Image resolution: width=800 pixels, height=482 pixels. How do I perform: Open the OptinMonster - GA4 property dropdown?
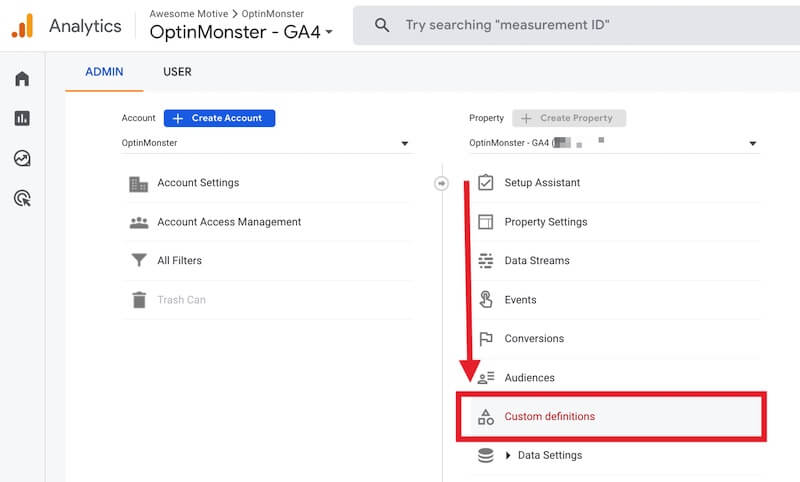click(x=613, y=143)
